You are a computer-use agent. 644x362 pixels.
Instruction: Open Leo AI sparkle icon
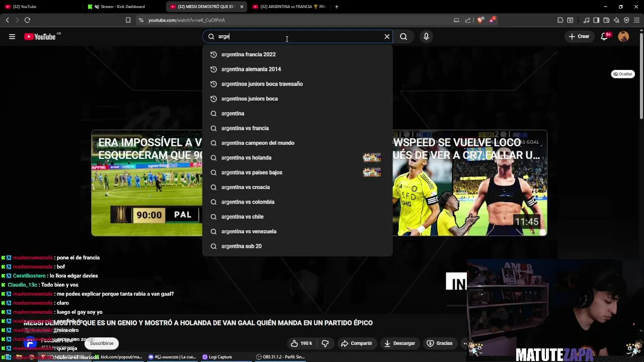point(616,20)
